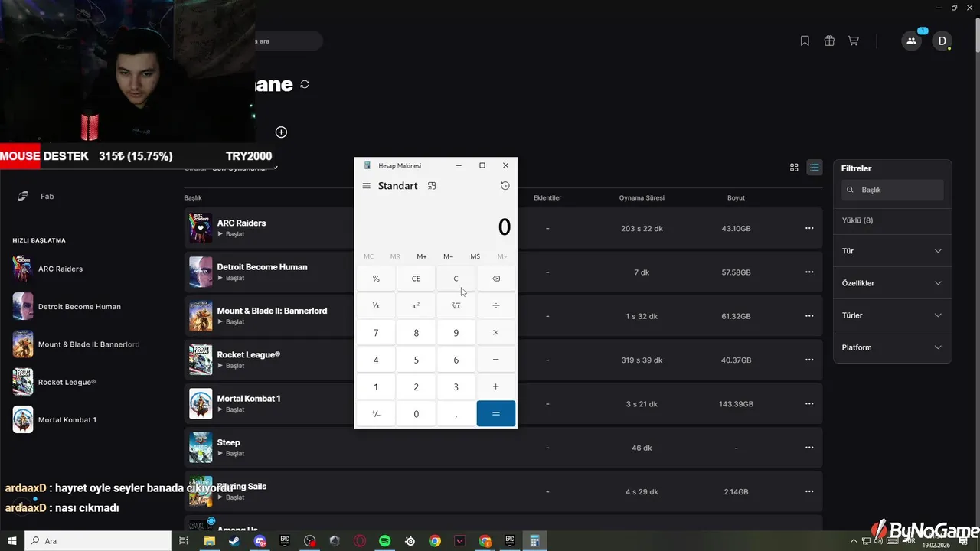Click the plus key in calculator

click(x=496, y=386)
